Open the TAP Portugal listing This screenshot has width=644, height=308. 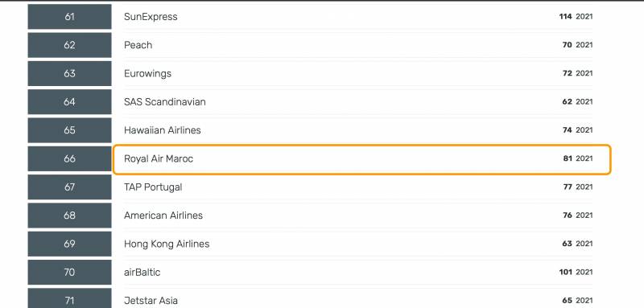(153, 187)
